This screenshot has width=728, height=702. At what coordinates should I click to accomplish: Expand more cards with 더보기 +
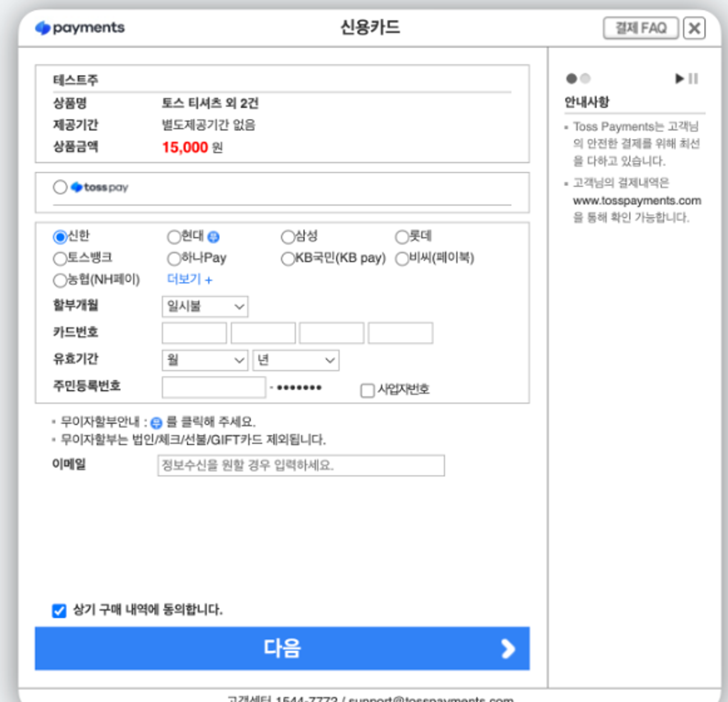[189, 279]
